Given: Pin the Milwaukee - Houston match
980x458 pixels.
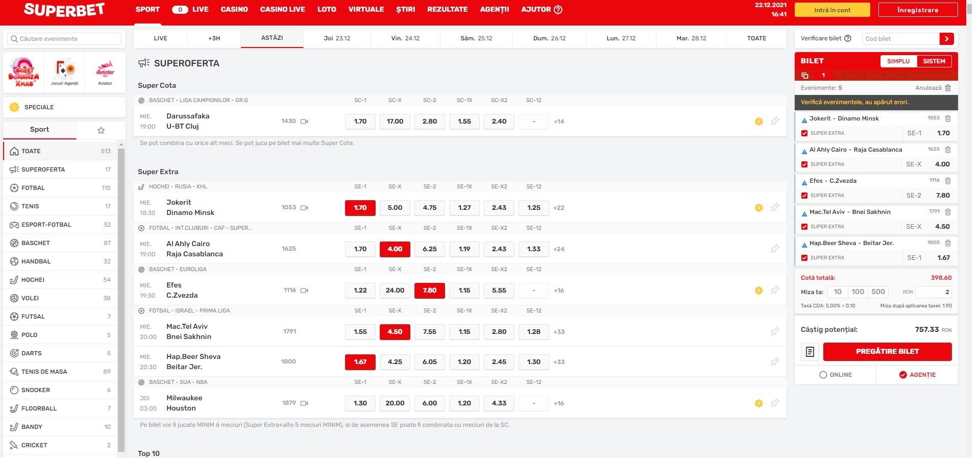Looking at the screenshot, I should [775, 403].
